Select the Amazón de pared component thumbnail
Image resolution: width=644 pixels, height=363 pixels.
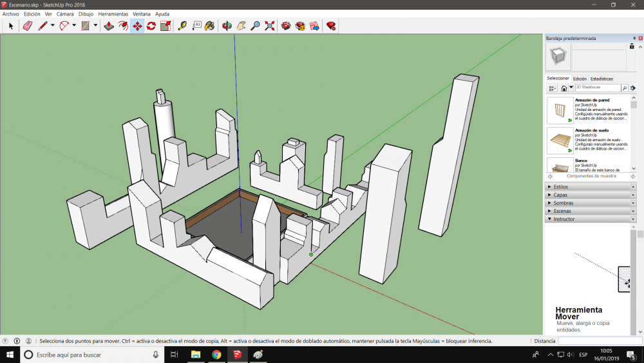(560, 110)
